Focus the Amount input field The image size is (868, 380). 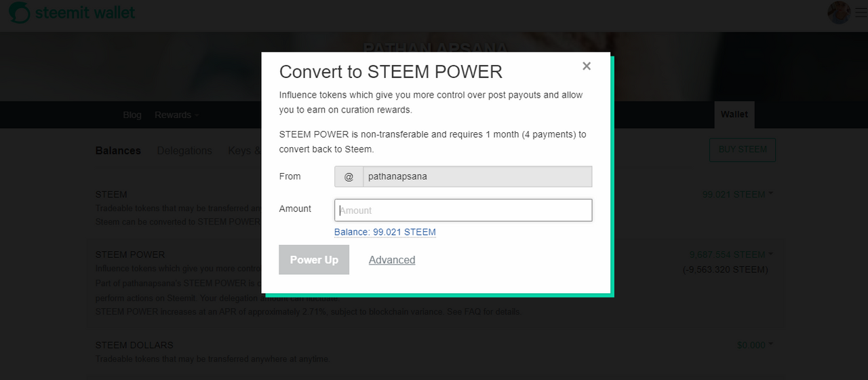[463, 210]
